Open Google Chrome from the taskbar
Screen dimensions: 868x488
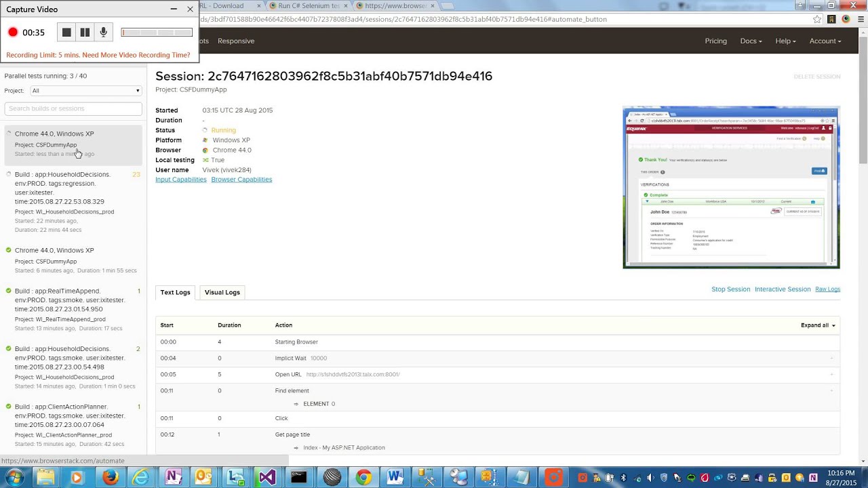(363, 477)
